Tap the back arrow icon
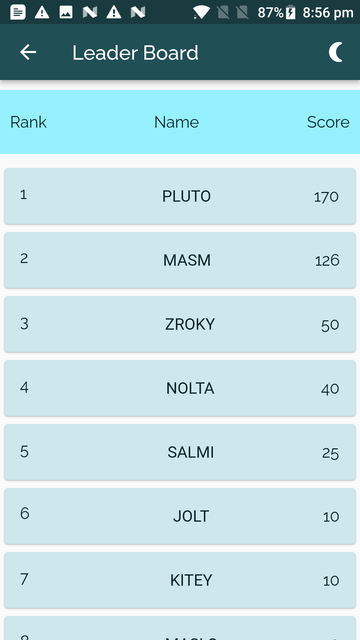The image size is (360, 640). [28, 52]
